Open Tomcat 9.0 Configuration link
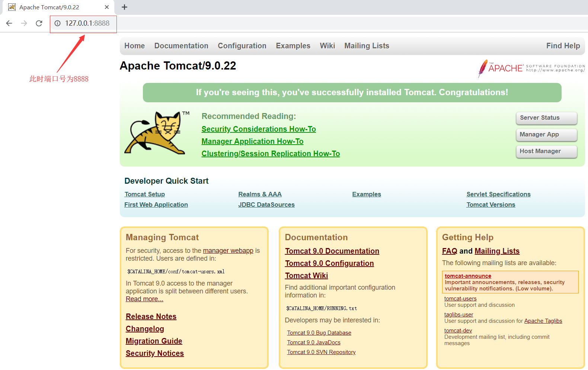588x370 pixels. [x=329, y=263]
